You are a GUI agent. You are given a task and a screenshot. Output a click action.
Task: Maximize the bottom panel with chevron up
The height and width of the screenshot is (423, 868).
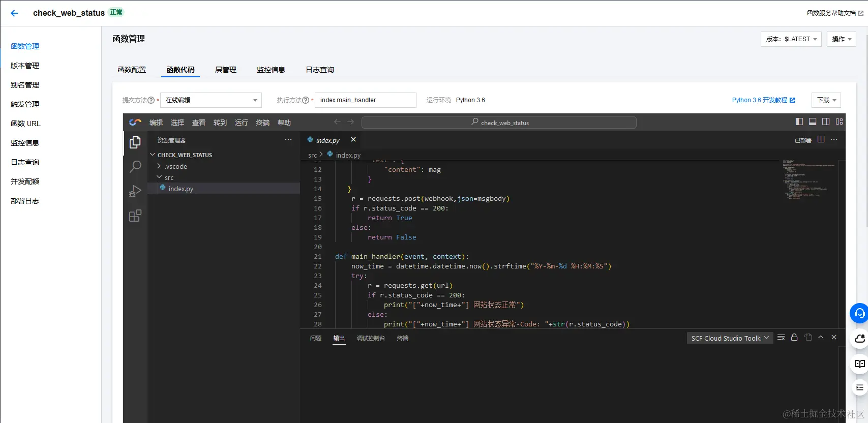(x=821, y=337)
